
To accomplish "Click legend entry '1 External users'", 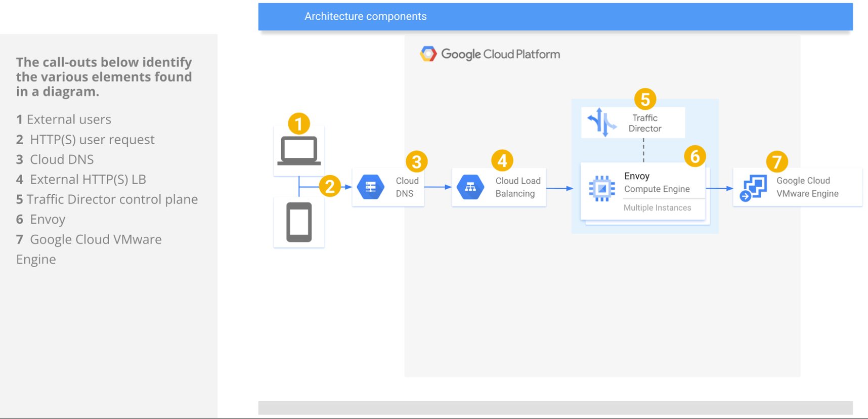I will point(64,119).
